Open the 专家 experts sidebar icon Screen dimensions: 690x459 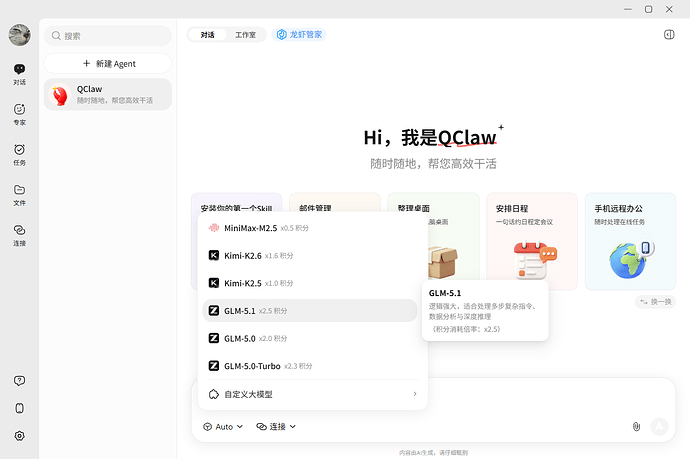(x=19, y=114)
